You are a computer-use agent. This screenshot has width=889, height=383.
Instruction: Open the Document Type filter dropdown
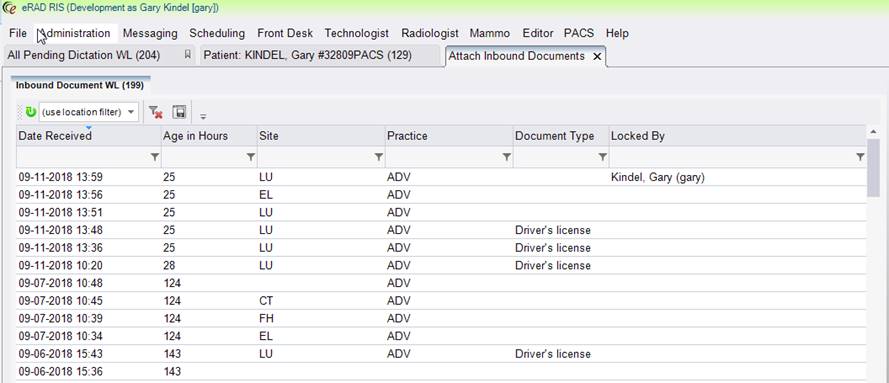(603, 157)
